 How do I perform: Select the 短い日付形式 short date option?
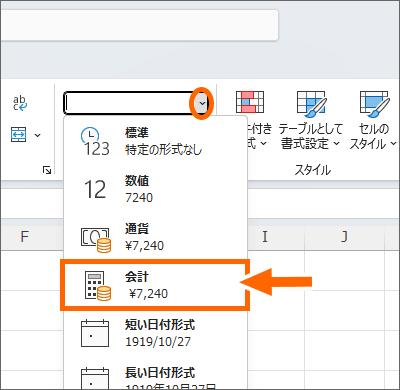[155, 333]
